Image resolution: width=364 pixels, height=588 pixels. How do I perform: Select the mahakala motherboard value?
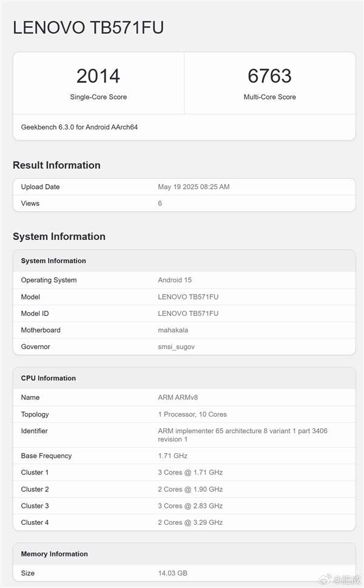pyautogui.click(x=176, y=330)
